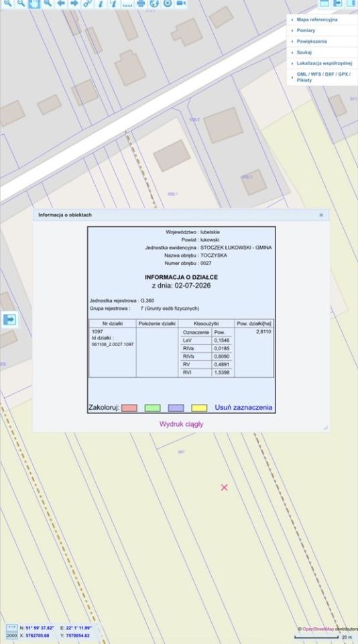Close the Informacja o obiektach dialog
Screen dimensions: 358x644
pyautogui.click(x=321, y=215)
